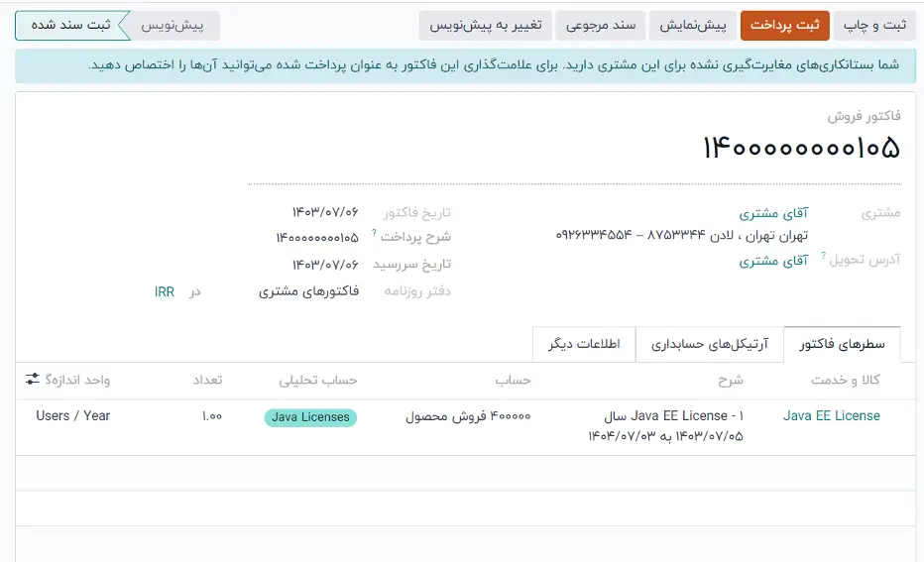Screen dimensions: 924x562
Task: Click the شرح پرداخت reference value
Action: (317, 238)
